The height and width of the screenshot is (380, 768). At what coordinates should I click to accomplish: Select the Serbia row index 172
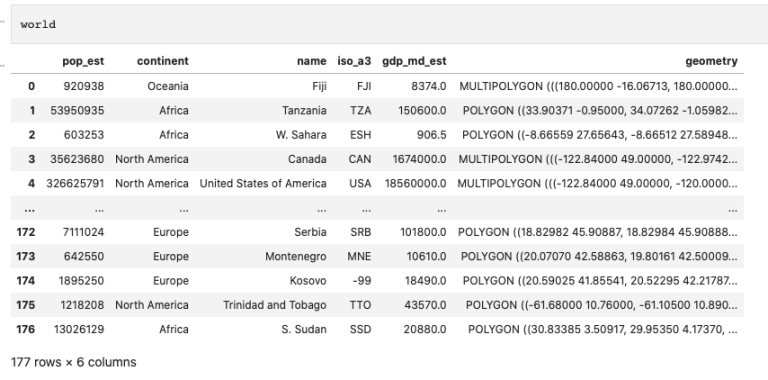[x=25, y=232]
